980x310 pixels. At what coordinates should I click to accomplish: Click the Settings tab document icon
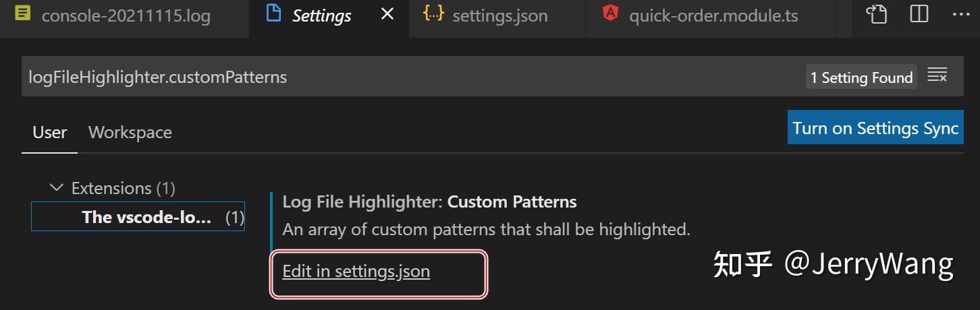[x=273, y=14]
